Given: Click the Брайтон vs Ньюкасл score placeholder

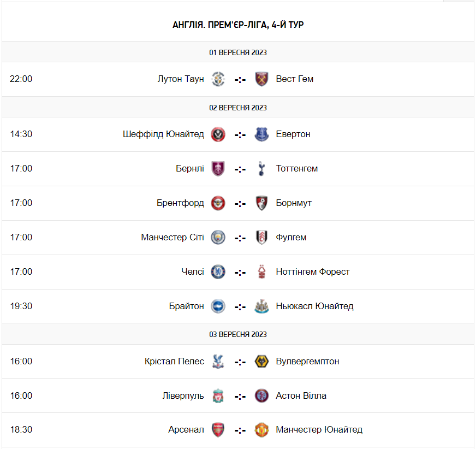Looking at the screenshot, I should click(240, 307).
